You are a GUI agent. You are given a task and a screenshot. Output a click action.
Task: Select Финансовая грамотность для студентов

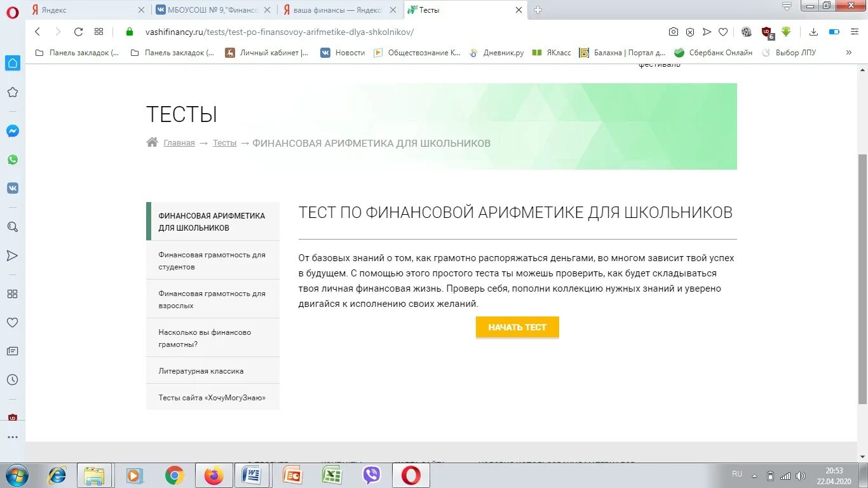(x=213, y=261)
